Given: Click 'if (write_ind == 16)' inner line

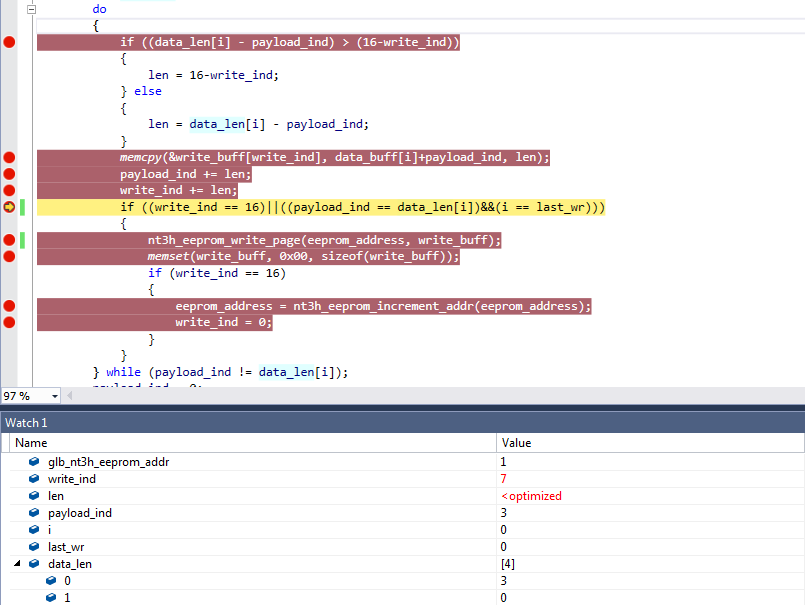Looking at the screenshot, I should click(x=217, y=273).
